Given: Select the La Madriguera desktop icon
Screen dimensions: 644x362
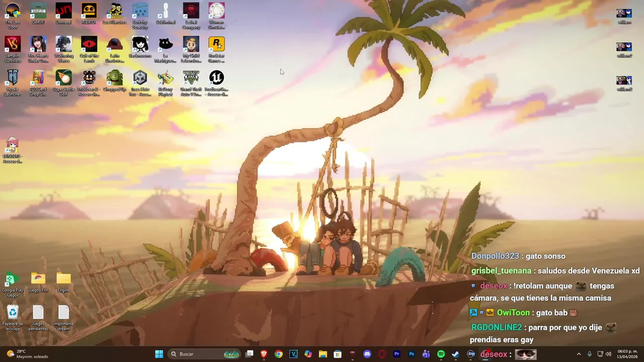Looking at the screenshot, I should (166, 50).
